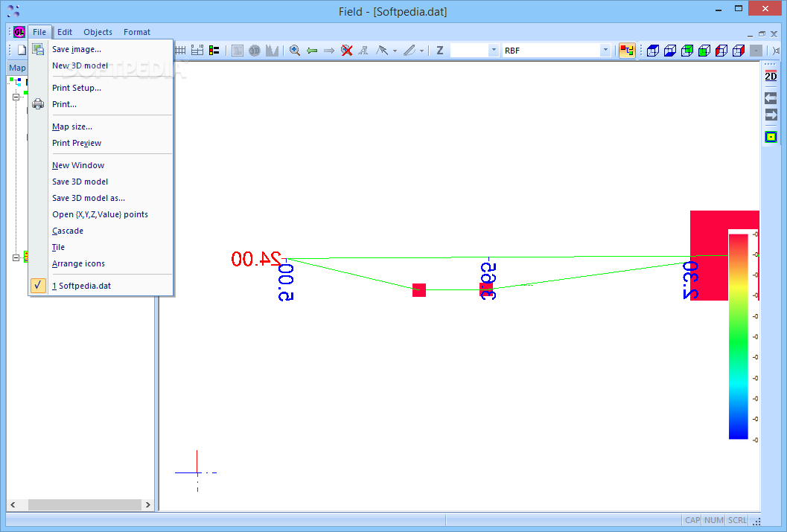Screen dimensions: 787x532
Task: Choose Cascade menu entry
Action: [101, 231]
